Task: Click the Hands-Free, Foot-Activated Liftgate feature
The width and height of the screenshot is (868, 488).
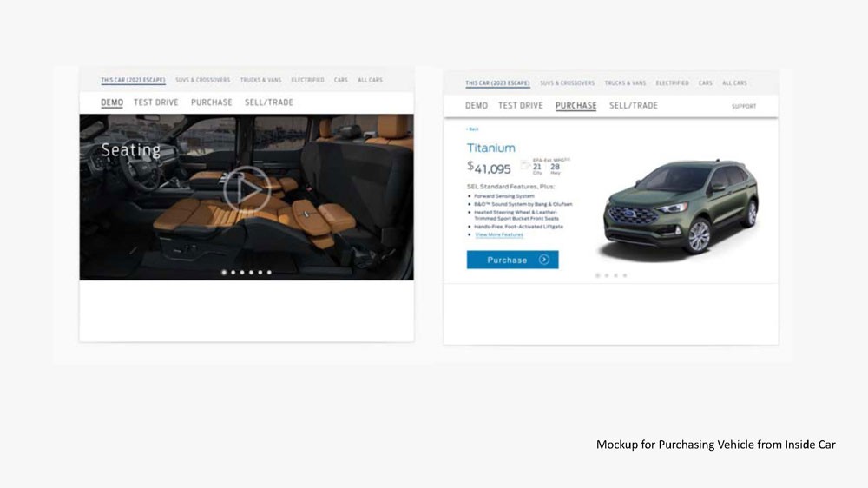Action: point(518,227)
